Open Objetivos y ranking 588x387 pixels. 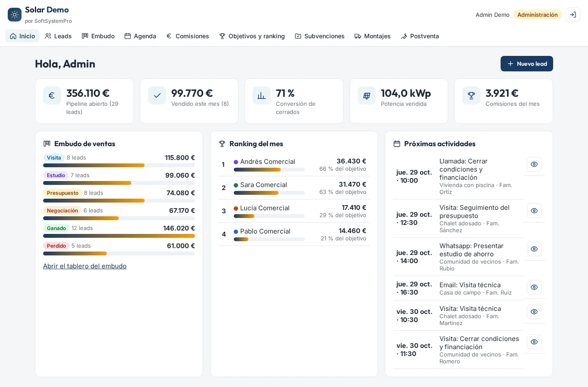[252, 36]
